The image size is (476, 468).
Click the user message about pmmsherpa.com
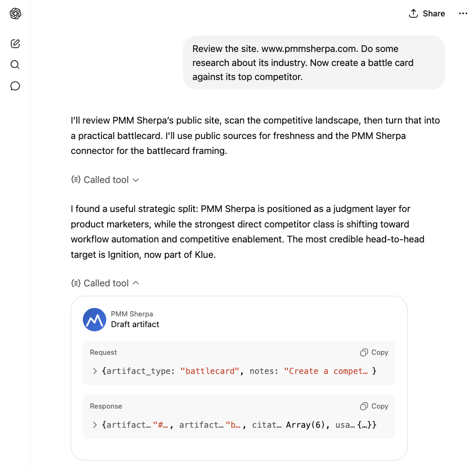point(314,63)
